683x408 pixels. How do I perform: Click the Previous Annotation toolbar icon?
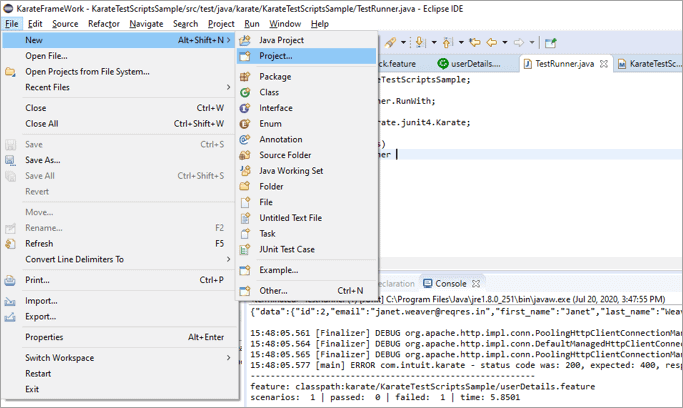pyautogui.click(x=447, y=42)
